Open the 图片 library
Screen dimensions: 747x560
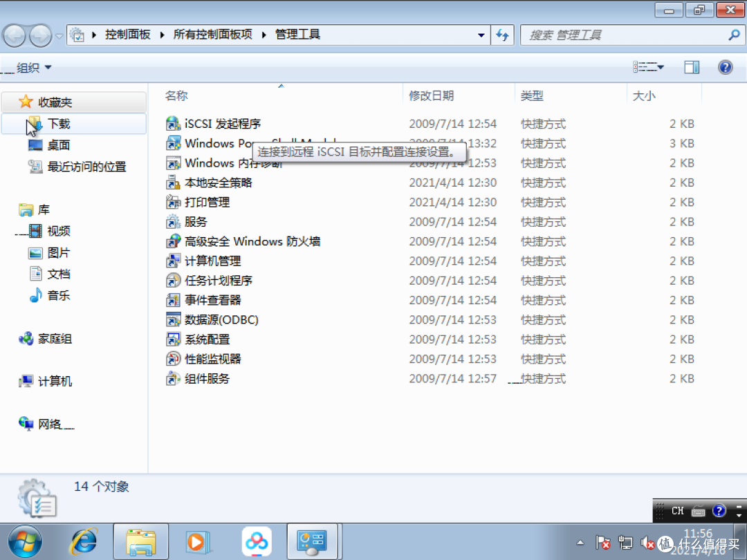tap(59, 252)
